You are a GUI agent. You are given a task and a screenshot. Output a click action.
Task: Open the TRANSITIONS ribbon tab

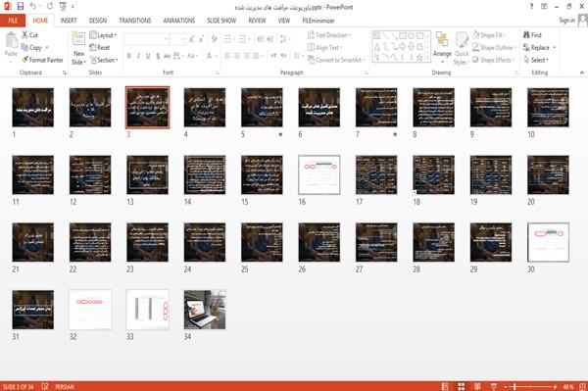tap(135, 21)
